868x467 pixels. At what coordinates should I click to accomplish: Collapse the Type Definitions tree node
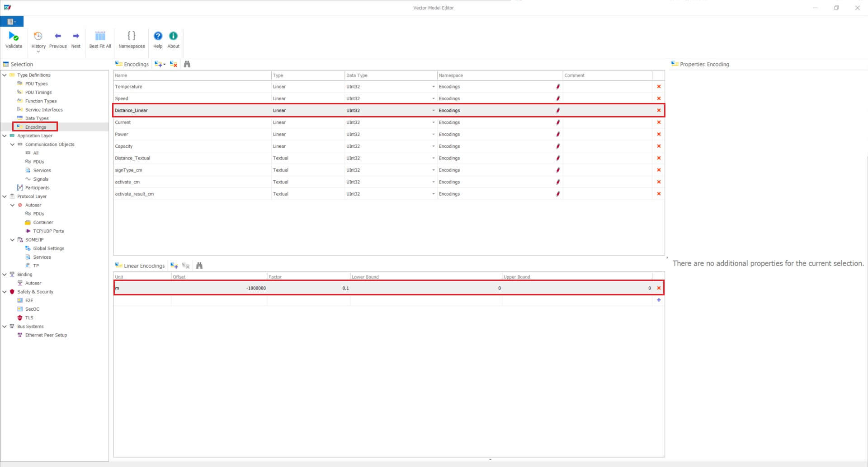tap(5, 75)
